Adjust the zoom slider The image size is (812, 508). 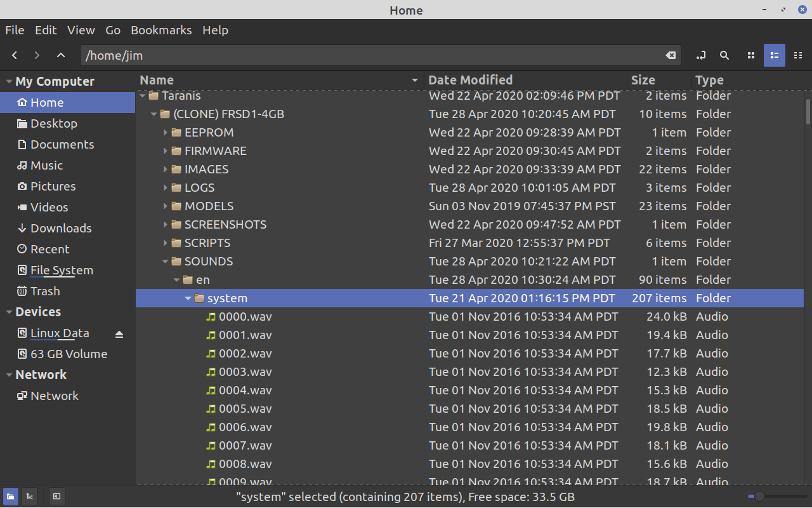[758, 497]
